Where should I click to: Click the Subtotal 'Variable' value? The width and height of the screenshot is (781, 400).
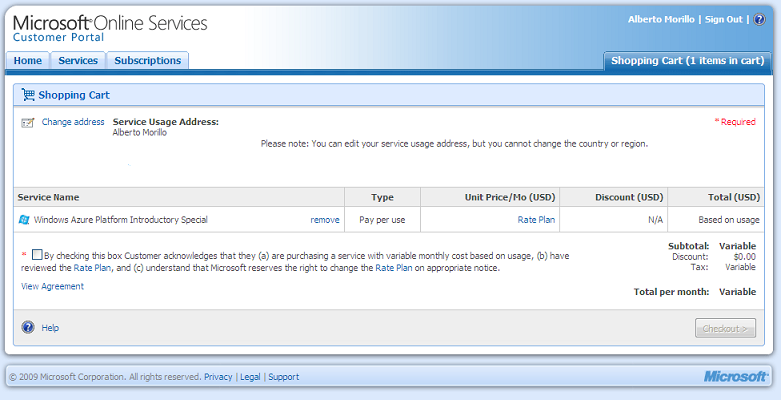point(737,246)
